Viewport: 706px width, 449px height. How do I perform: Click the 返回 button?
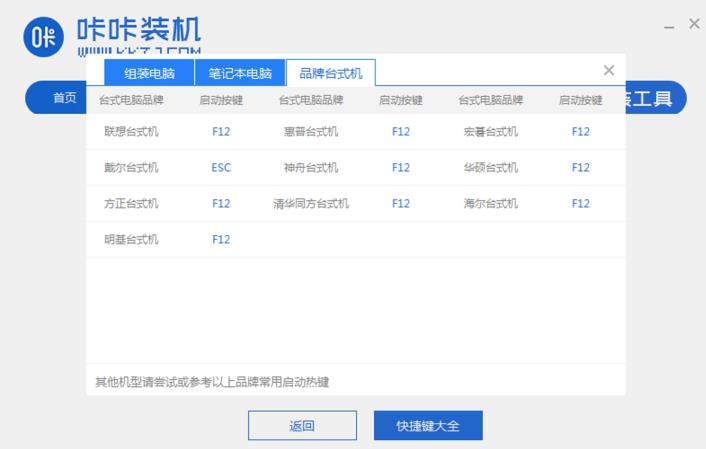[302, 425]
